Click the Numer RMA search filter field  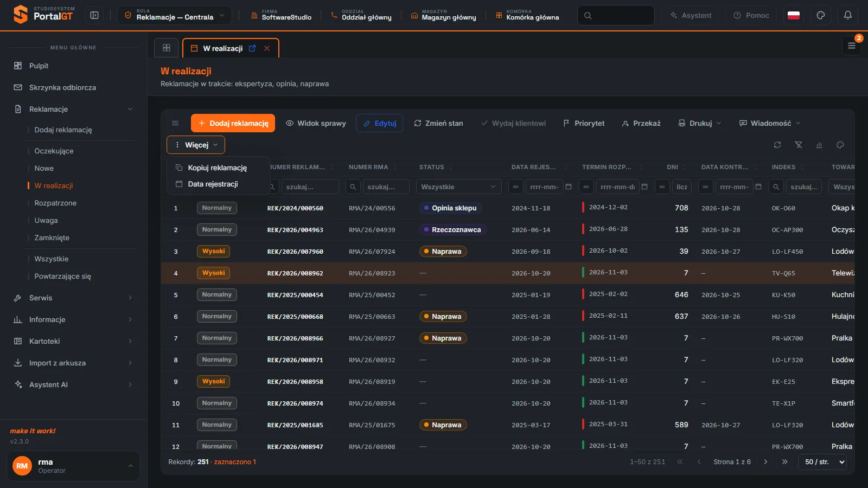coord(386,187)
